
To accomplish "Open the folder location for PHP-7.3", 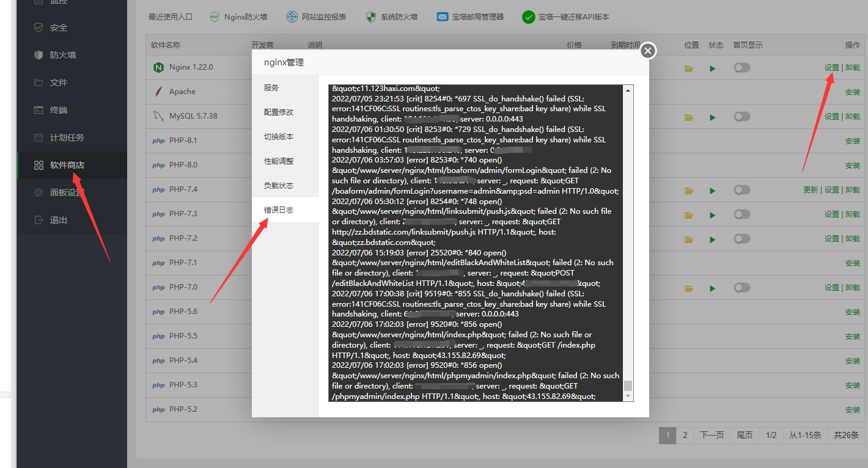I will (x=689, y=214).
